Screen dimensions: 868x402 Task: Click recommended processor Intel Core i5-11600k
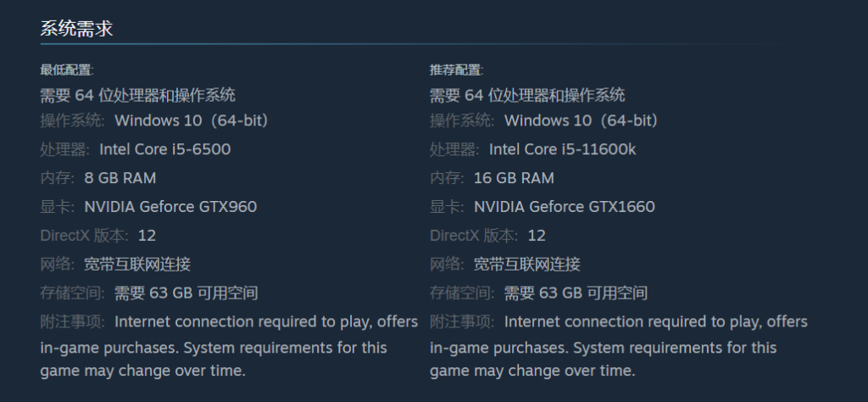coord(563,149)
